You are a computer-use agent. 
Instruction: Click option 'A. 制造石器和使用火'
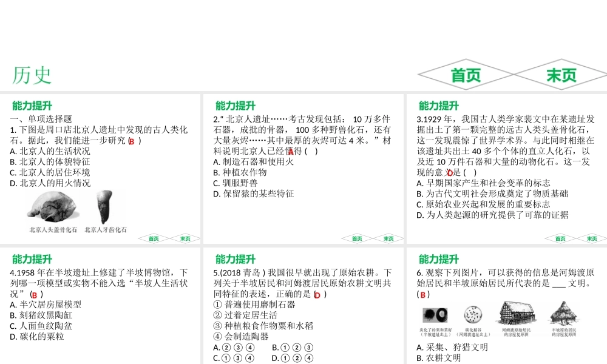pyautogui.click(x=253, y=162)
